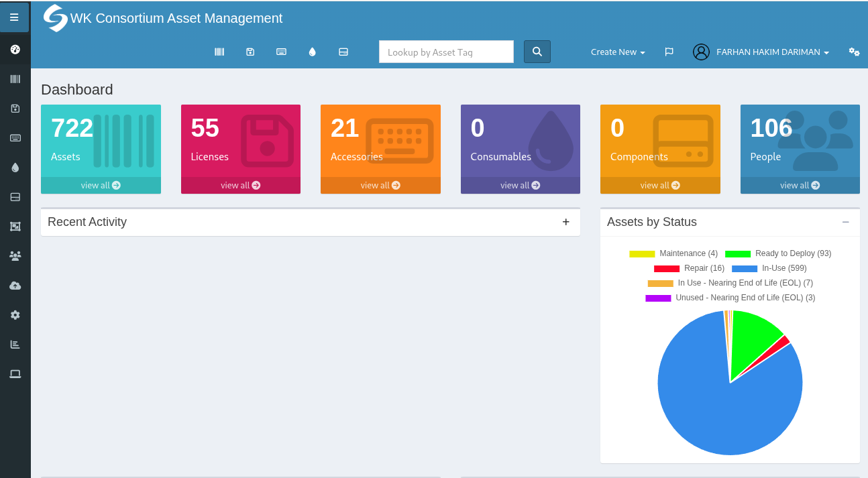Expand the Recent Activity panel
Screen dimensions: 868x478
point(565,222)
